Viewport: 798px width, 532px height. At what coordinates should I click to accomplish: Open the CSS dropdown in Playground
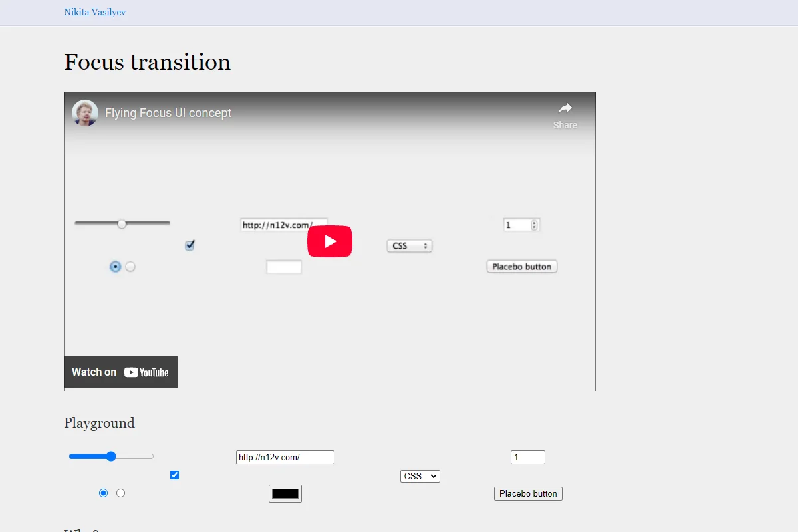click(x=420, y=476)
